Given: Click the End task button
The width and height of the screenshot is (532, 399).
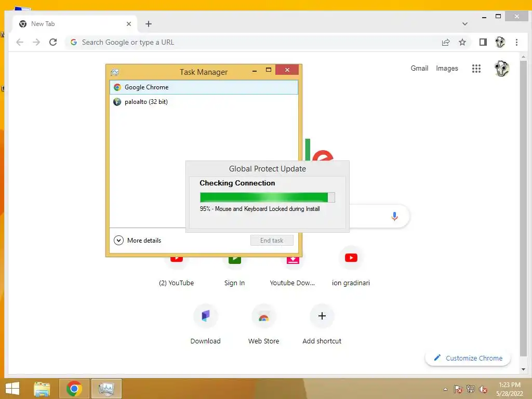Looking at the screenshot, I should coord(272,240).
